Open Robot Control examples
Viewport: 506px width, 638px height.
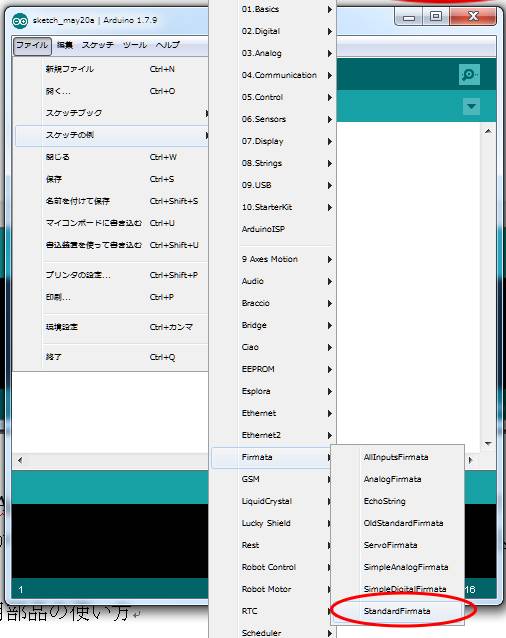point(271,567)
